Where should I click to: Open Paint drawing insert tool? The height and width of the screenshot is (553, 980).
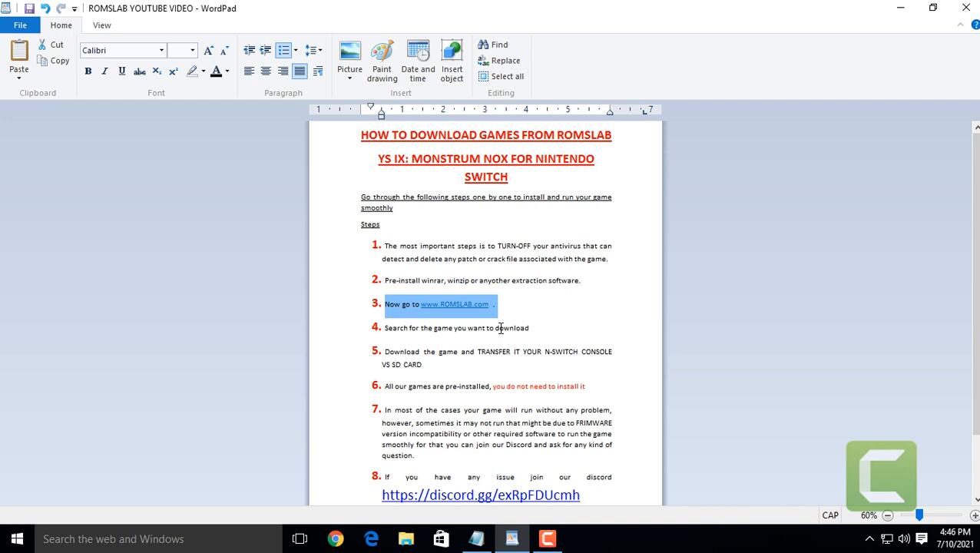coord(382,52)
